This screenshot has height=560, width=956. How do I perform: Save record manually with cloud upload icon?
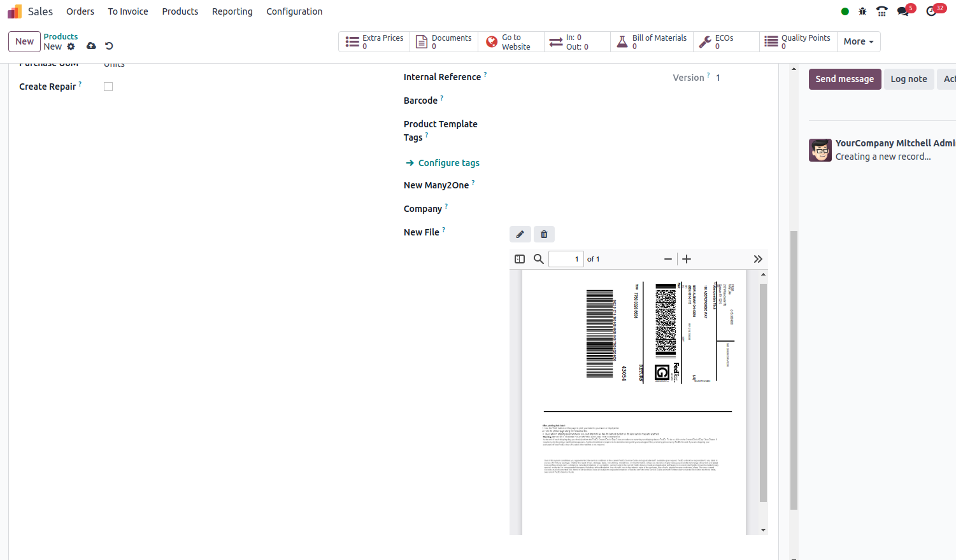(x=91, y=46)
